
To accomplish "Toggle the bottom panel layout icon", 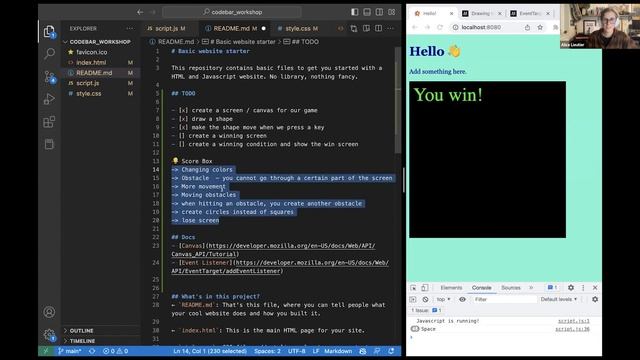I will coord(367,12).
